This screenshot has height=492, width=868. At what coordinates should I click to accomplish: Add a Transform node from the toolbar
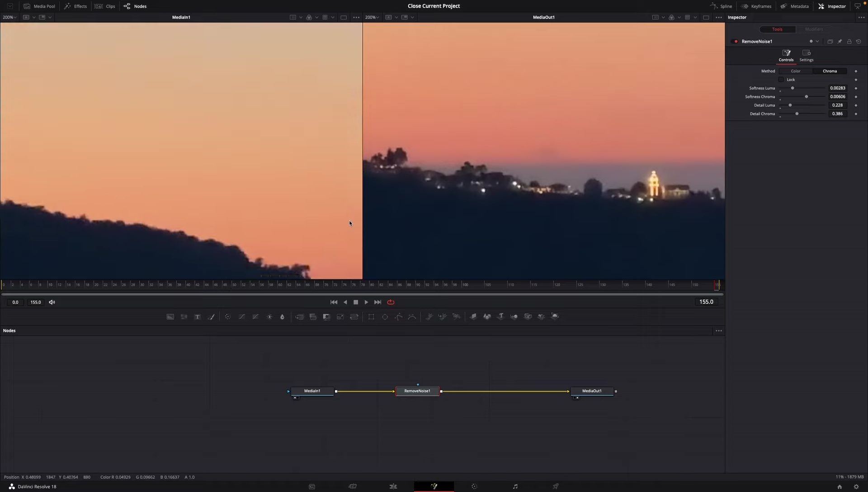click(x=354, y=317)
